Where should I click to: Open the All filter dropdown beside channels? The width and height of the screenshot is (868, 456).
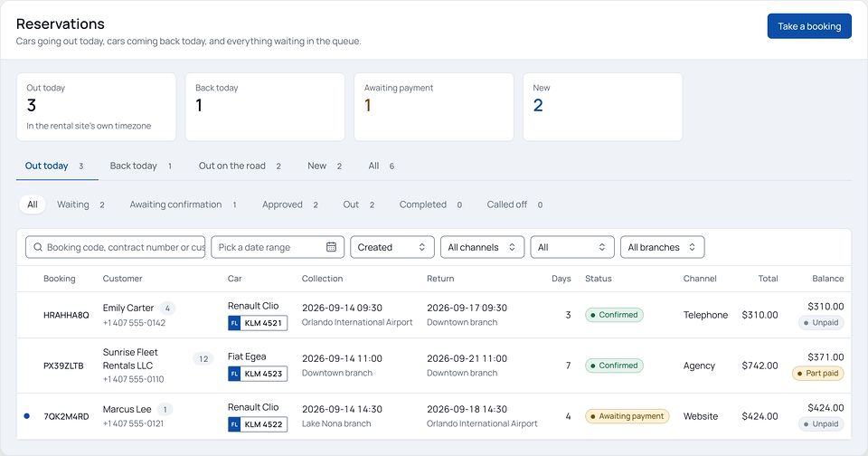tap(571, 247)
